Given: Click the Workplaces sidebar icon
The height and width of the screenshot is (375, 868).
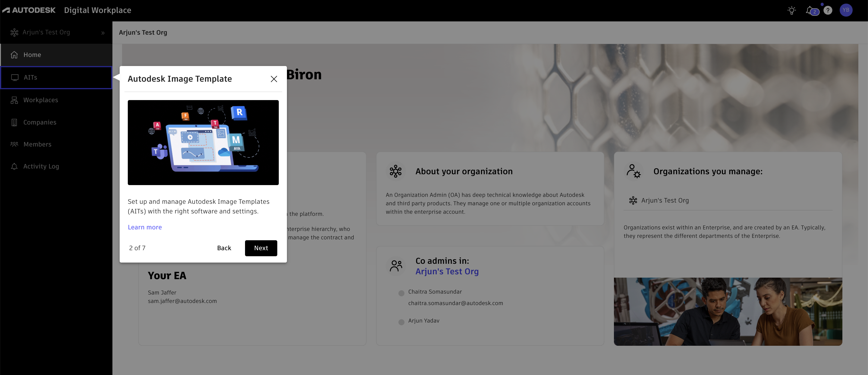Looking at the screenshot, I should click(14, 100).
